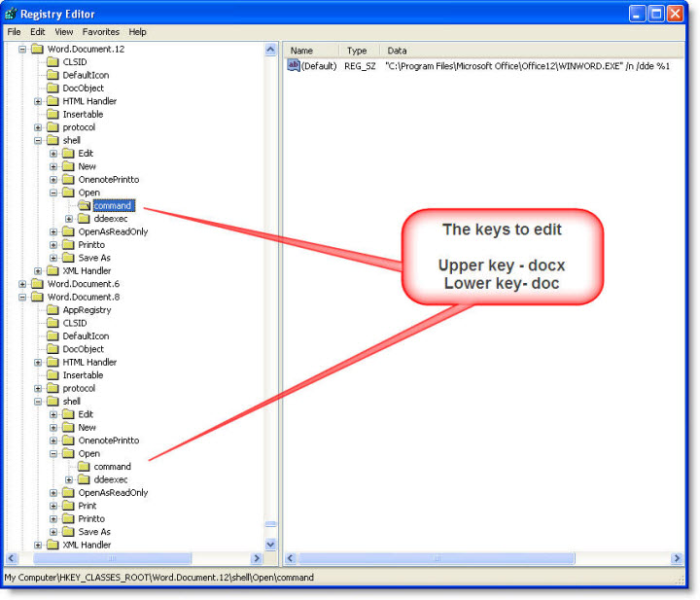700x600 pixels.
Task: Click Registry Editor title bar icon
Action: (x=11, y=14)
